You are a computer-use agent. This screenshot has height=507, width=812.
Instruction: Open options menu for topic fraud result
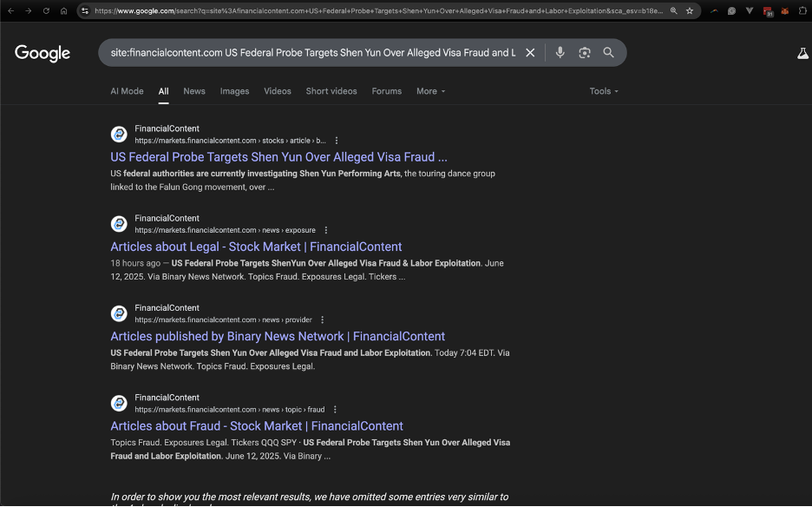pyautogui.click(x=335, y=410)
